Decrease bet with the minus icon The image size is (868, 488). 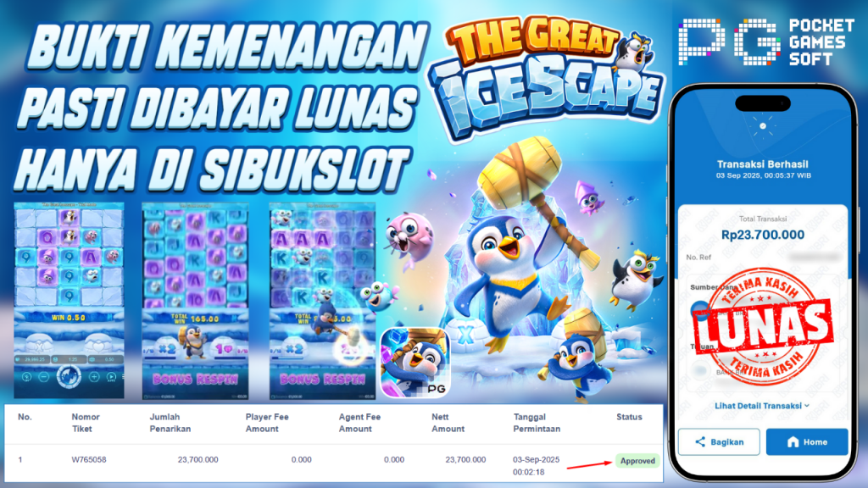44,377
